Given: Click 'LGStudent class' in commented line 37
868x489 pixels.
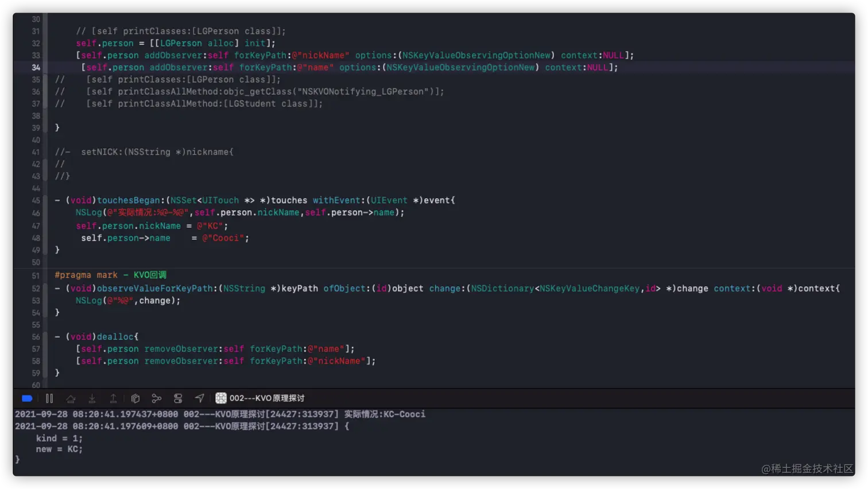Looking at the screenshot, I should (268, 104).
